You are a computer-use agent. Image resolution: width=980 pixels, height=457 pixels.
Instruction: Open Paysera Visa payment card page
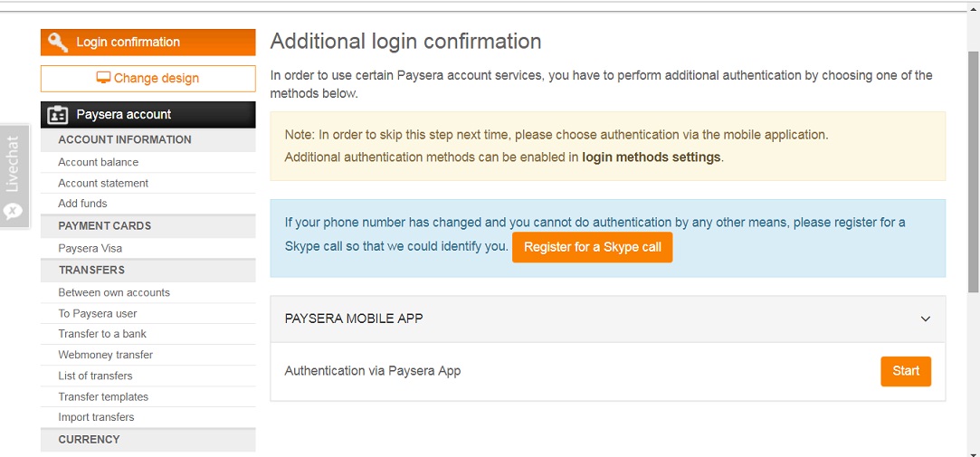point(90,249)
